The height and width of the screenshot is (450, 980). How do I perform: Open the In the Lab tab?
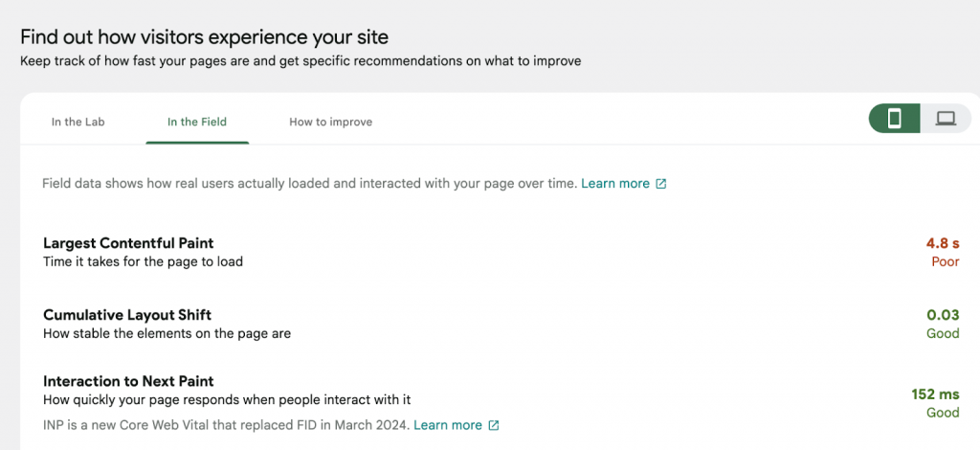tap(78, 122)
